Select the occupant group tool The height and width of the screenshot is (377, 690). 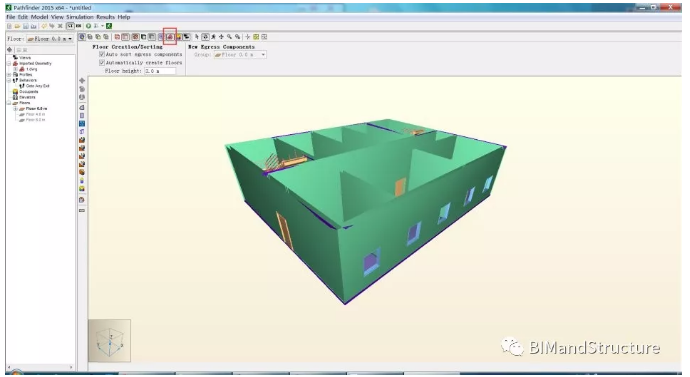point(82,189)
